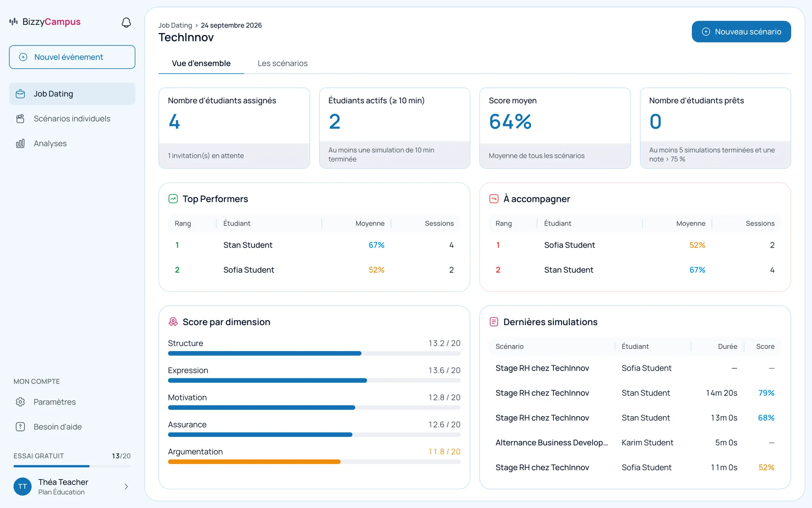The image size is (812, 508).
Task: Click the Paramètres gear icon
Action: (20, 402)
